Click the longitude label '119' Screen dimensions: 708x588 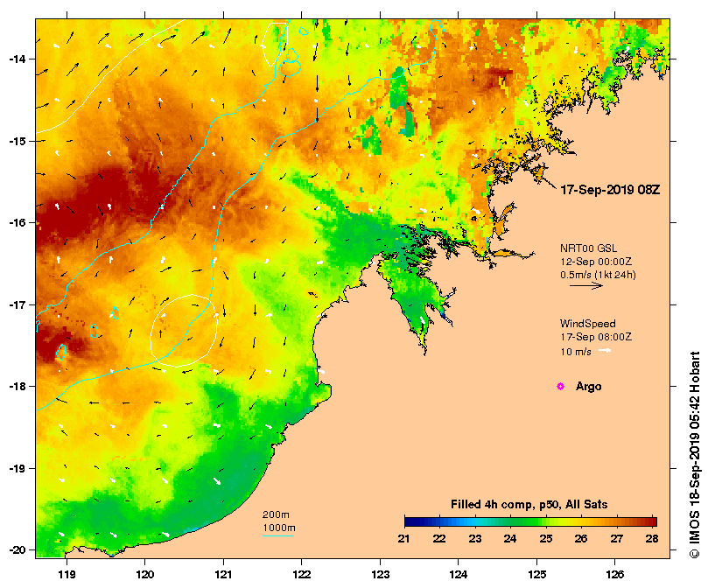[67, 575]
